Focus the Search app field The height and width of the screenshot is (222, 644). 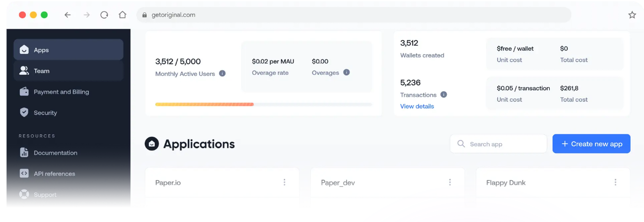point(498,144)
